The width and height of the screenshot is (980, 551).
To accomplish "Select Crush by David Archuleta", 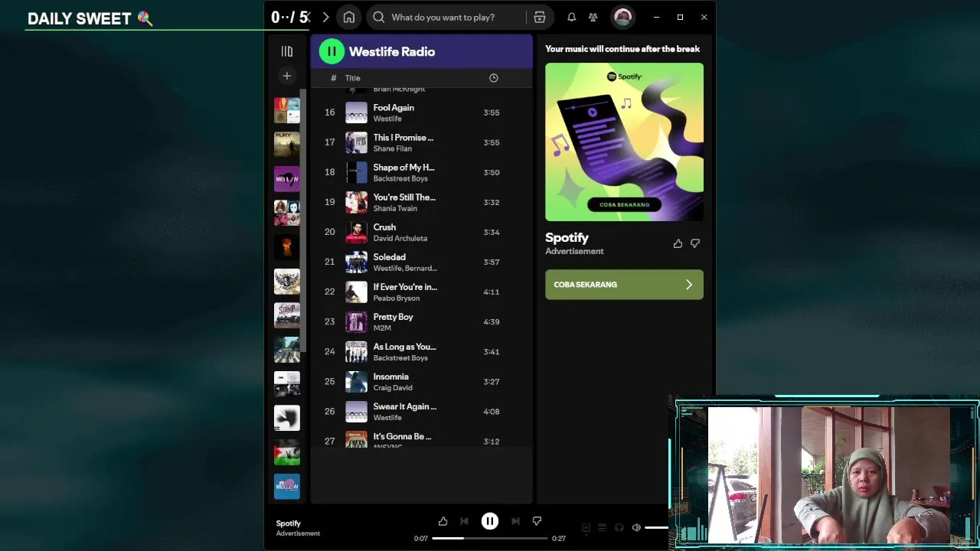I will (421, 232).
